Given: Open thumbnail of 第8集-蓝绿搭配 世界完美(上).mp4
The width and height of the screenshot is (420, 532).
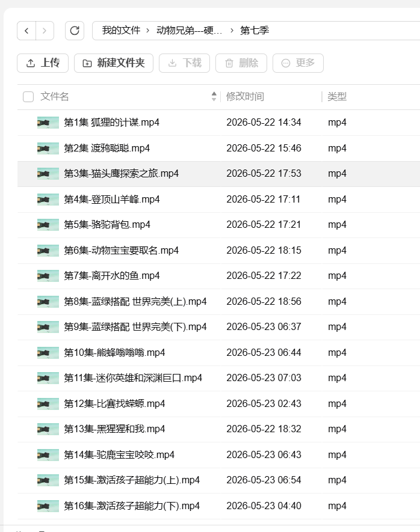Looking at the screenshot, I should coord(48,301).
